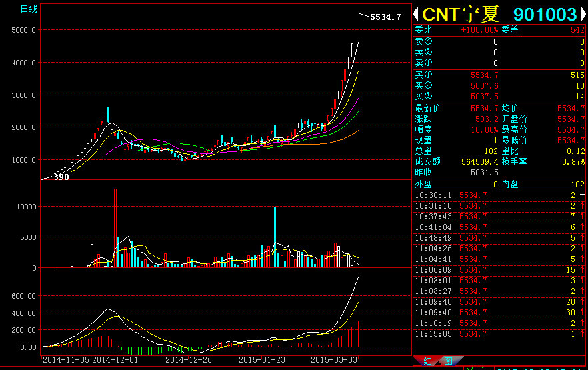Screen dimensions: 588x370
Task: Select the 10:48:49 tick row
Action: coord(499,238)
